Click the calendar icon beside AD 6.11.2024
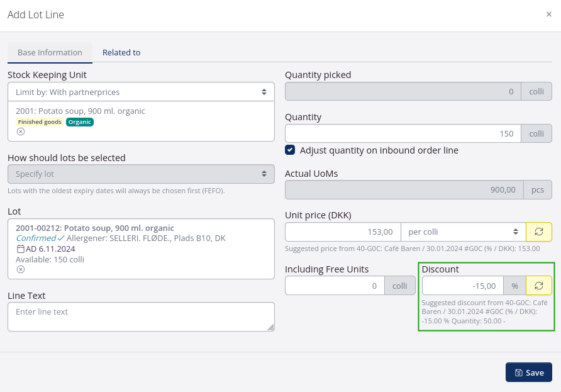Viewport: 561px width, 392px height. coord(20,249)
